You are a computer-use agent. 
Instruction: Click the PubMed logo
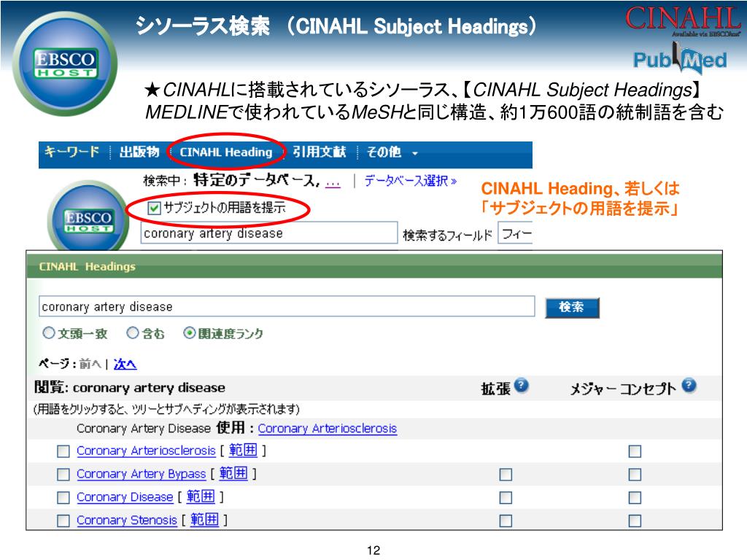tap(680, 59)
